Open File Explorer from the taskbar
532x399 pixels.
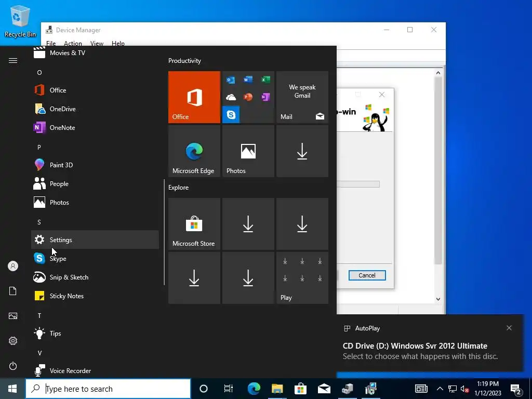(277, 389)
